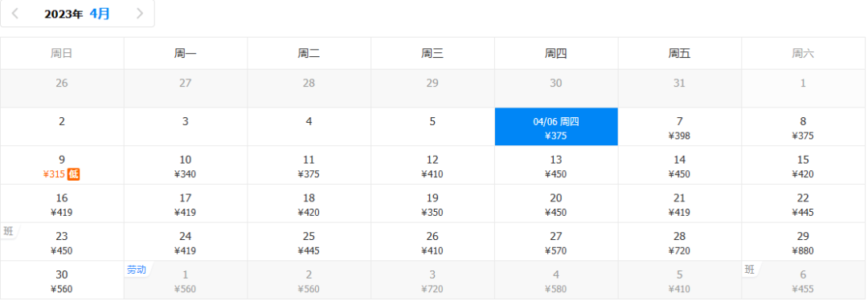The width and height of the screenshot is (868, 301).
Task: Click April 4 date cell
Action: [x=309, y=127]
